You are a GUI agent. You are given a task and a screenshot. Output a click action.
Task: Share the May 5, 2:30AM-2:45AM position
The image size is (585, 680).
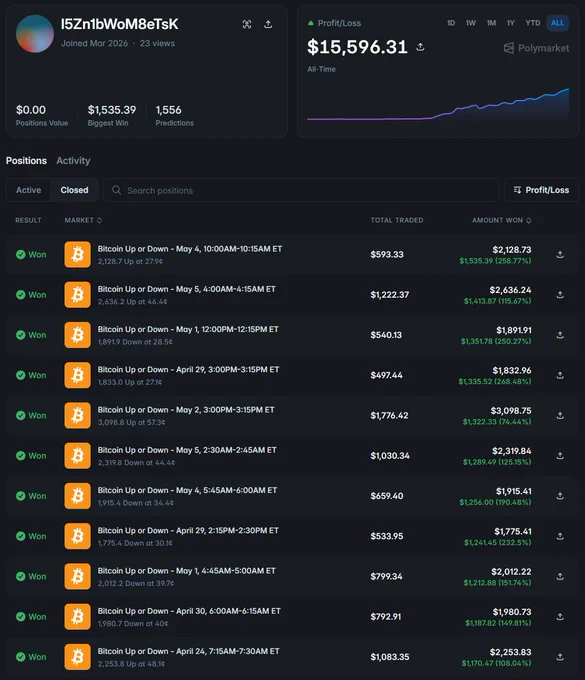click(560, 456)
